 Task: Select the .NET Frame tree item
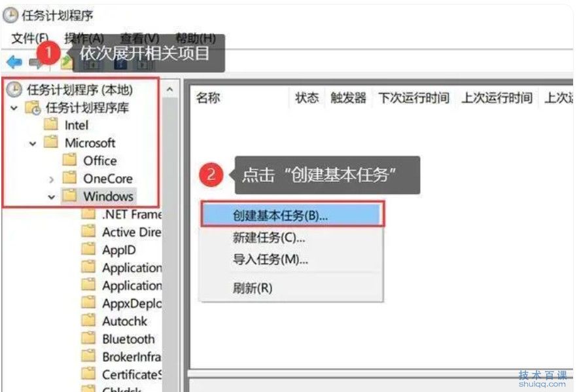click(x=131, y=214)
